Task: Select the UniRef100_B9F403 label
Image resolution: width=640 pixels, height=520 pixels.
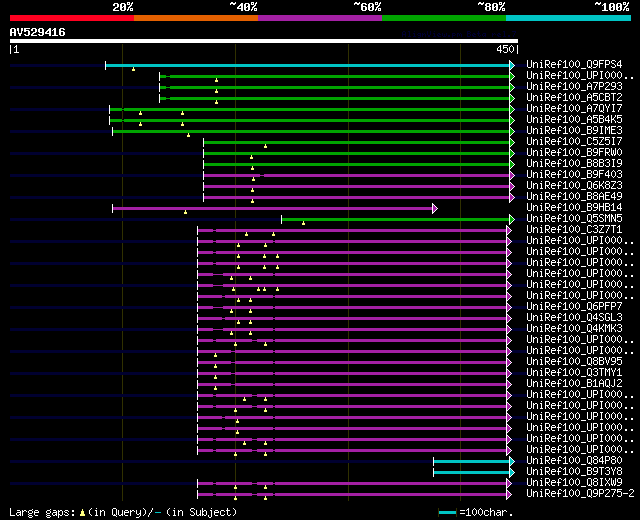Action: coord(574,174)
